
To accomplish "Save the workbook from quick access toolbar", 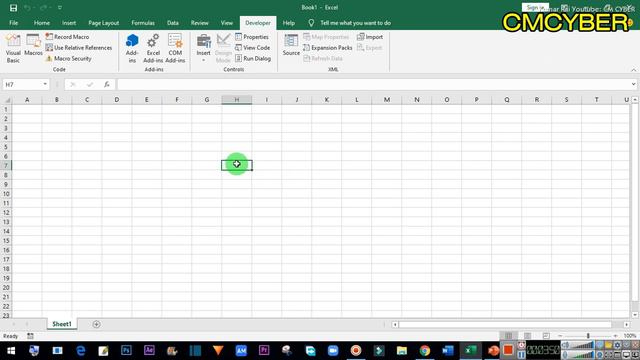I will point(13,8).
